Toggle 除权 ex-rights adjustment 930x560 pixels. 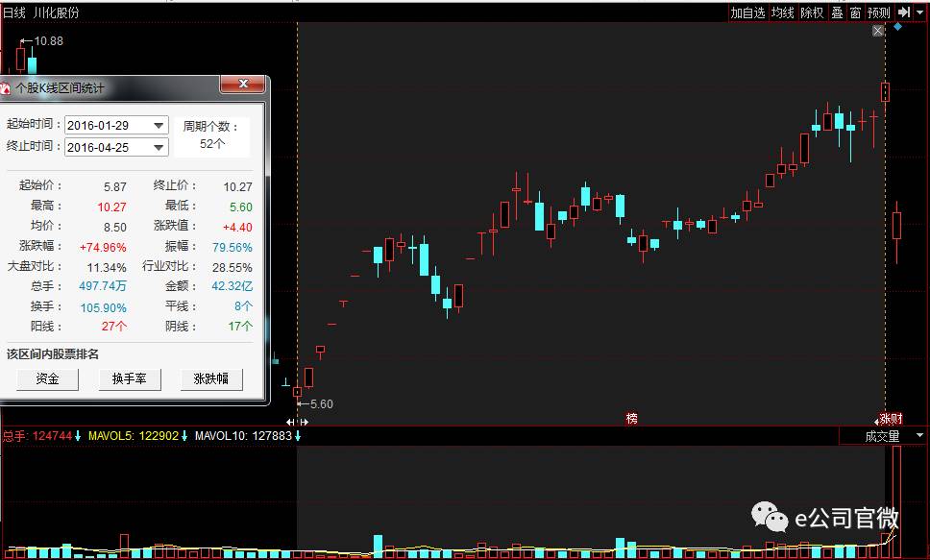(812, 12)
